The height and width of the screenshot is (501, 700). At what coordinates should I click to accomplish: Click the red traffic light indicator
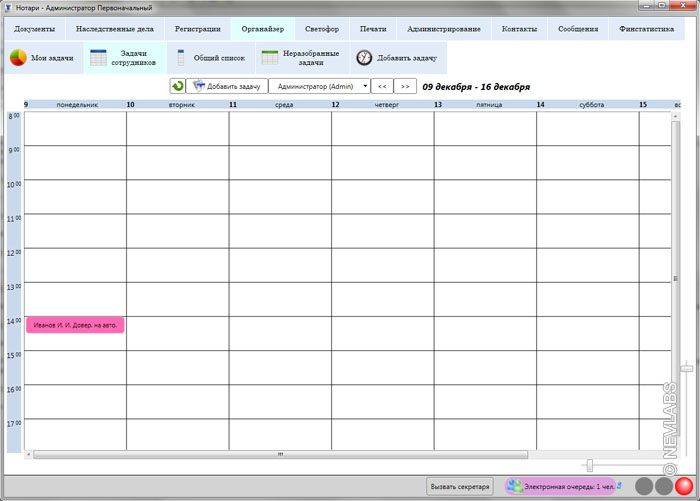coord(683,487)
